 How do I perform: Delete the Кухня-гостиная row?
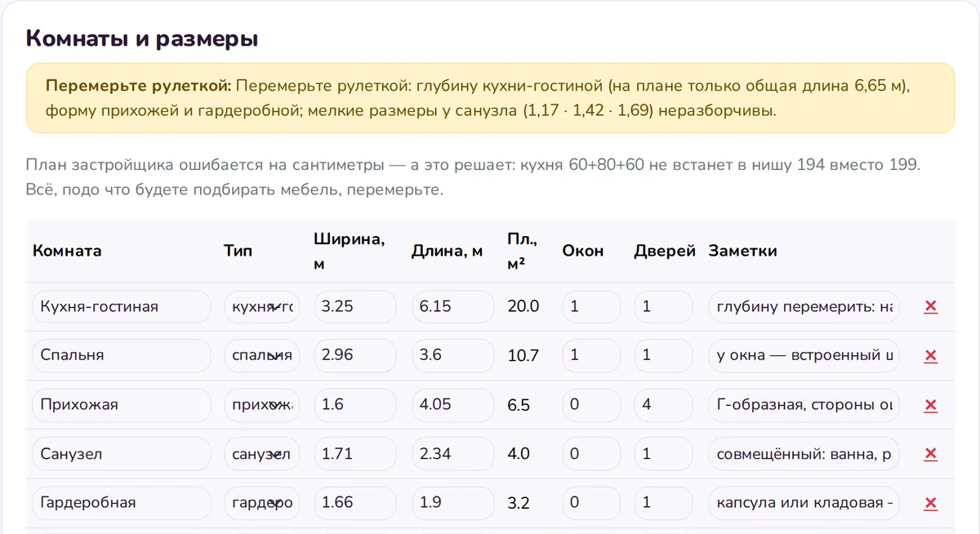[930, 307]
